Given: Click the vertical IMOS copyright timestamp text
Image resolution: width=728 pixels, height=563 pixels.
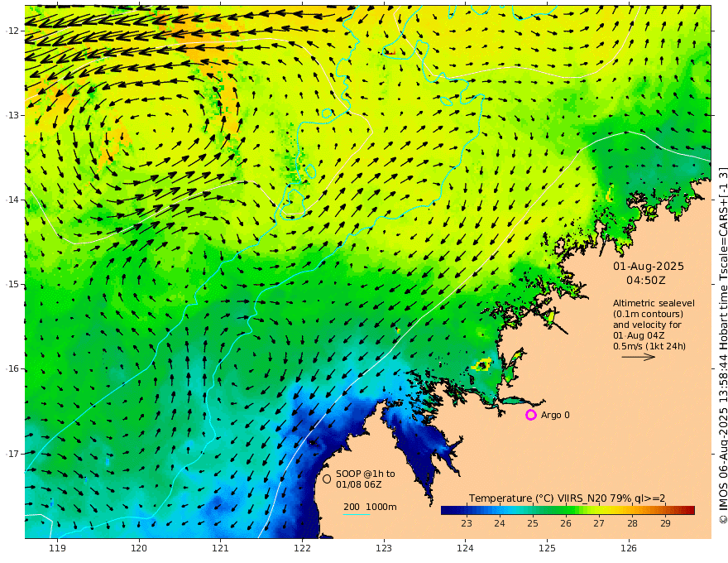Looking at the screenshot, I should (x=722, y=345).
